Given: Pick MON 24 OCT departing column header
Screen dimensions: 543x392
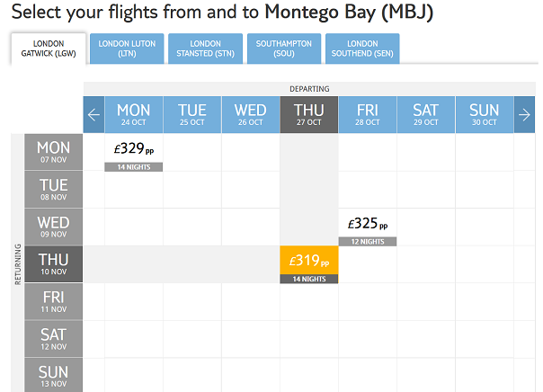Looking at the screenshot, I should (x=134, y=114).
